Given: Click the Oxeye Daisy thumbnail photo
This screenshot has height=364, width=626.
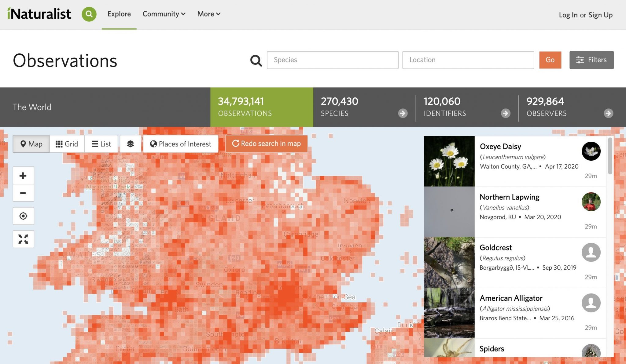Looking at the screenshot, I should 449,161.
